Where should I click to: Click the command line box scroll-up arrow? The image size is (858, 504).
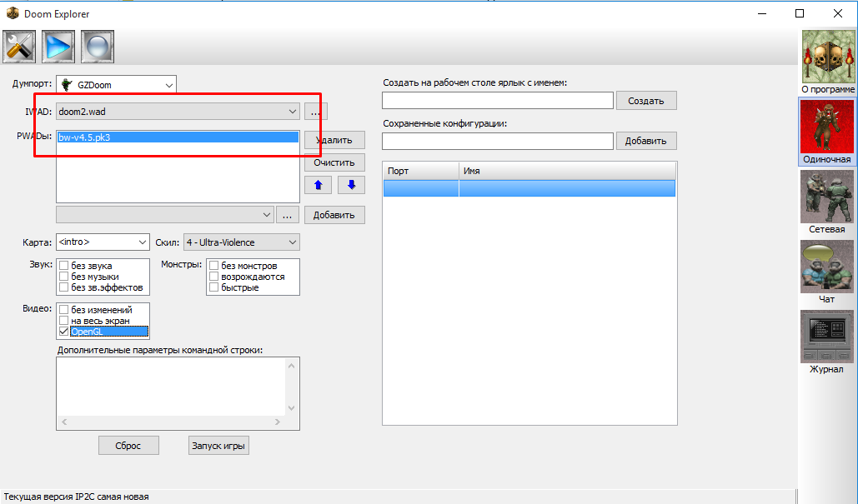[x=292, y=366]
